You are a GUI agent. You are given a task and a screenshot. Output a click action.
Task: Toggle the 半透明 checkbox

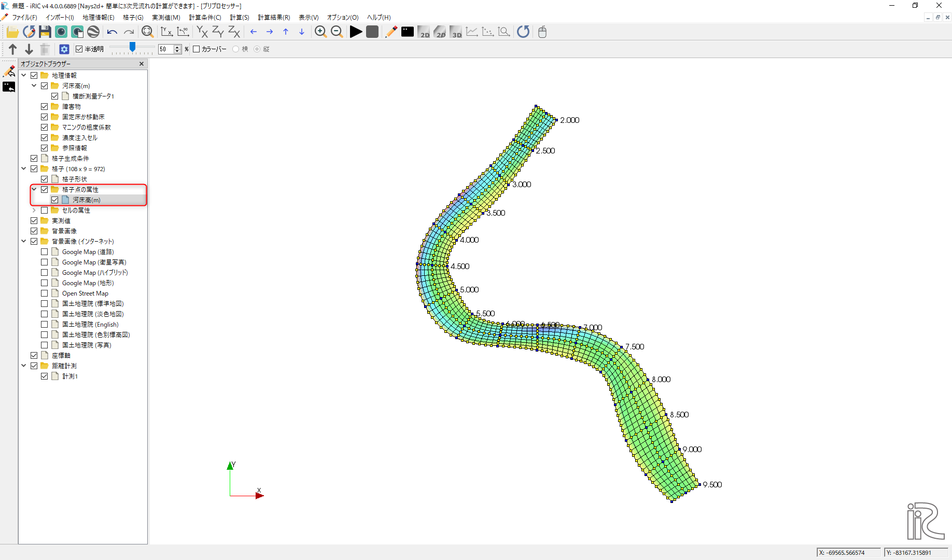coord(79,49)
